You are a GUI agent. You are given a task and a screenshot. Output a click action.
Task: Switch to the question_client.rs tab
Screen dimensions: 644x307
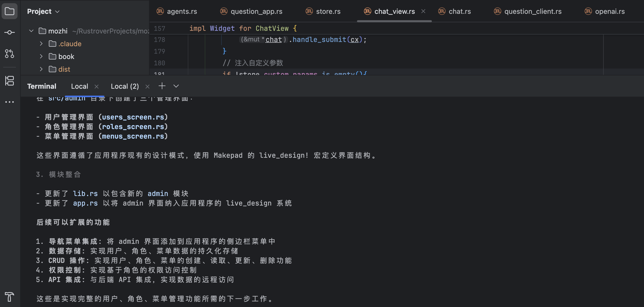(x=533, y=11)
